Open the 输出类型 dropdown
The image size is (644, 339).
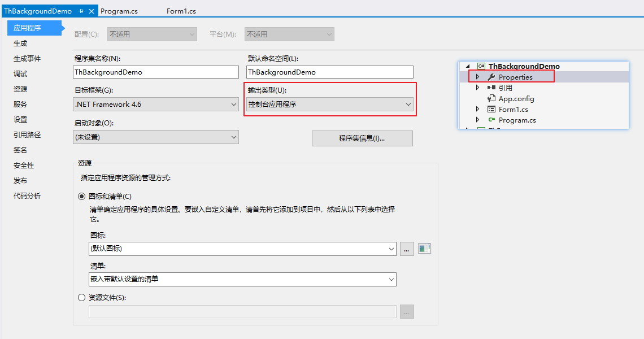point(330,105)
